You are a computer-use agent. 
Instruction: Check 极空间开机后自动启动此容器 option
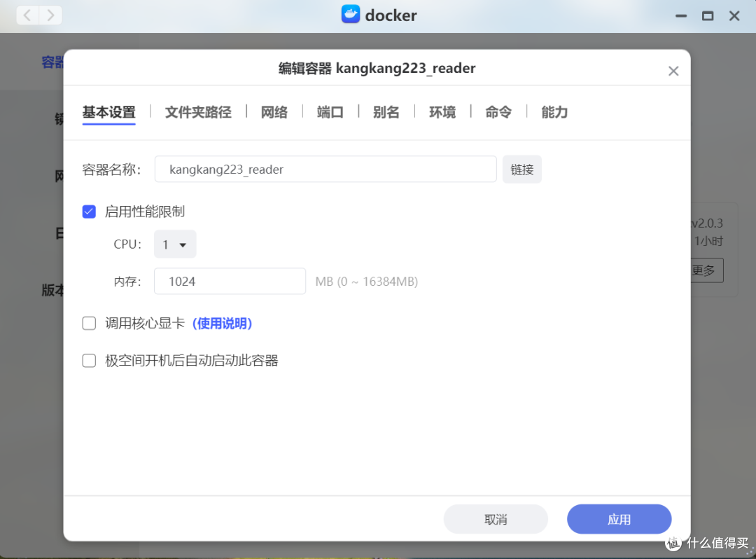(89, 360)
